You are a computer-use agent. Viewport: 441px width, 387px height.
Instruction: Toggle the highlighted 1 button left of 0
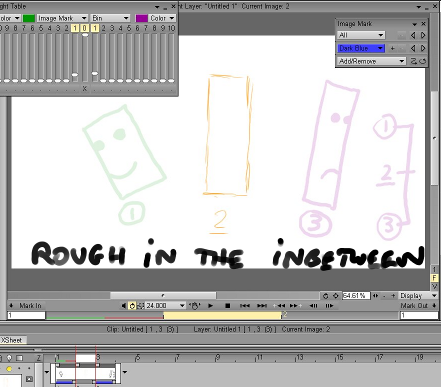click(x=75, y=28)
